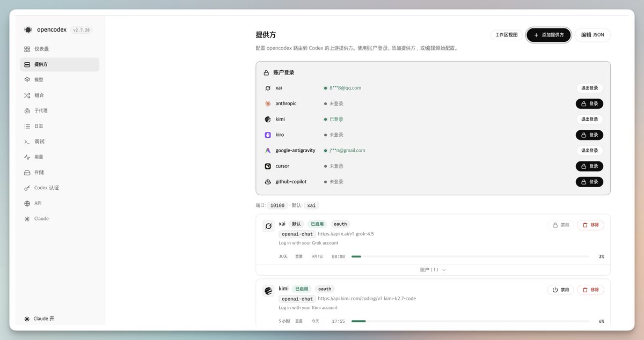Click the kimi 5 小时 usage progress bar
This screenshot has width=644, height=340.
click(470, 321)
